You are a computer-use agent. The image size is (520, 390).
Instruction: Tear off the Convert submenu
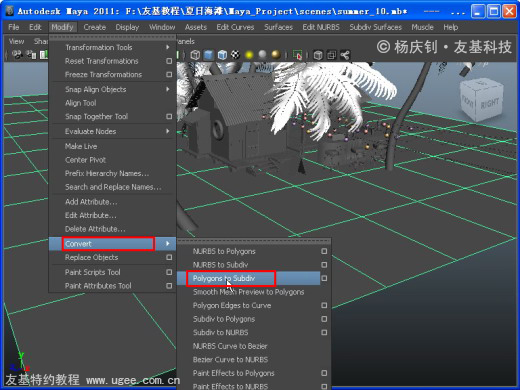(254, 240)
